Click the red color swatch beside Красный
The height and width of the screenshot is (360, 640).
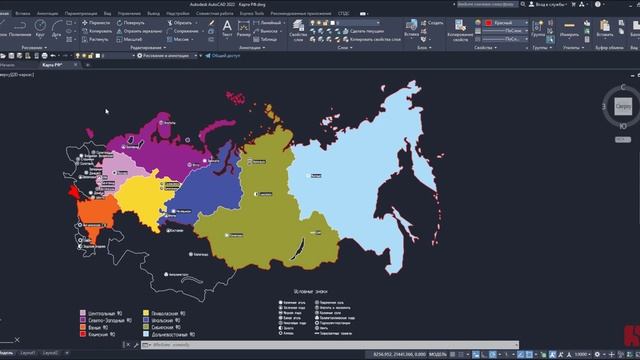point(489,23)
